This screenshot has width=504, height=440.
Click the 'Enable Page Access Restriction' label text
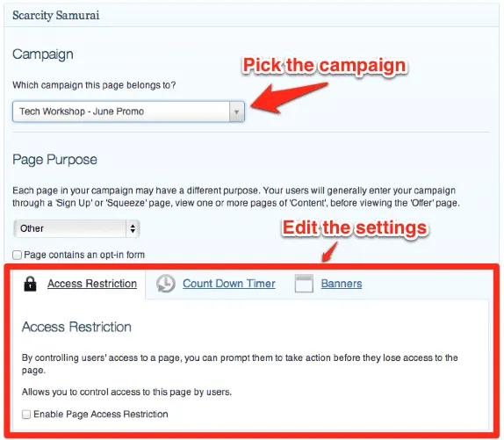coord(101,415)
